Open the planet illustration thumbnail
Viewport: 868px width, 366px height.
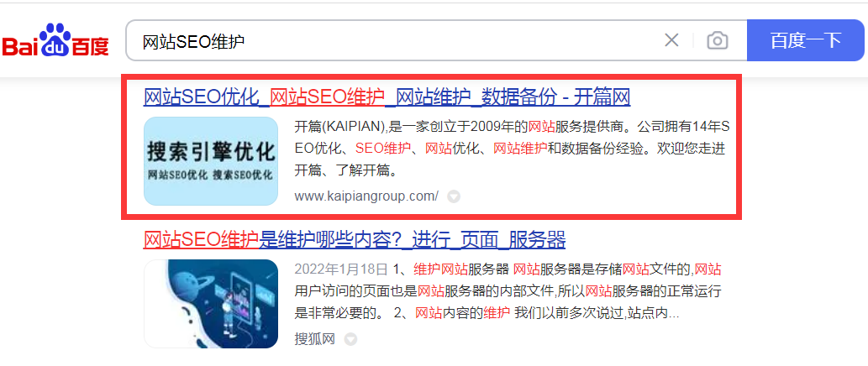click(210, 304)
